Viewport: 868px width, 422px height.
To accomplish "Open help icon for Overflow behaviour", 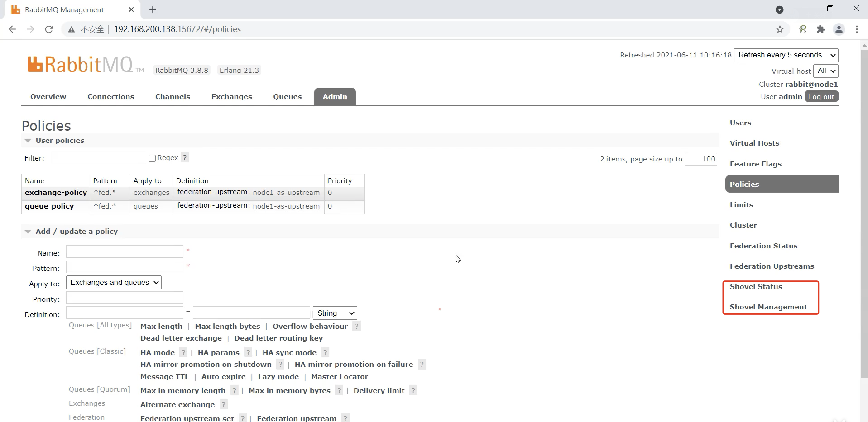I will pyautogui.click(x=356, y=327).
